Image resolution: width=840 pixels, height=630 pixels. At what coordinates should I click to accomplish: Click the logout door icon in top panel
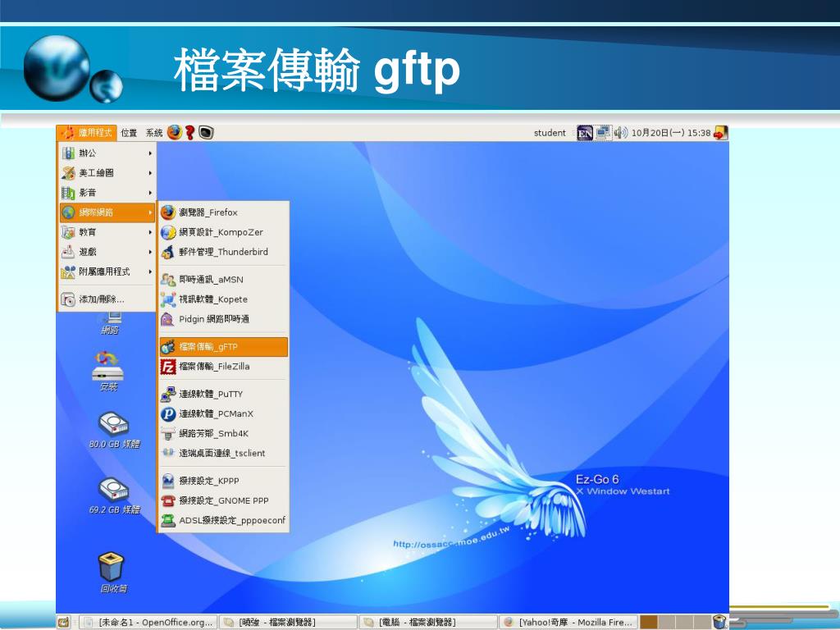click(x=720, y=132)
